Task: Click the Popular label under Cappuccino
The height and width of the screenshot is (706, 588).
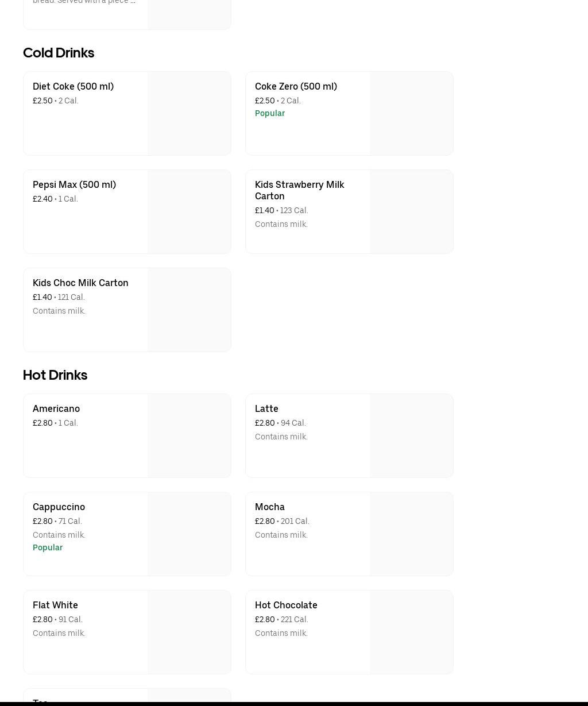Action: pyautogui.click(x=48, y=547)
